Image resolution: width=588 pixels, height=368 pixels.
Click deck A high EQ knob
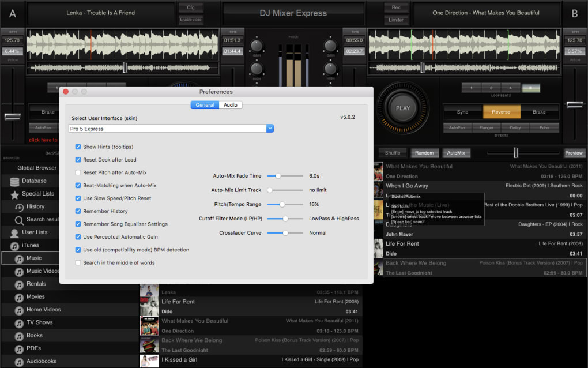pyautogui.click(x=257, y=69)
